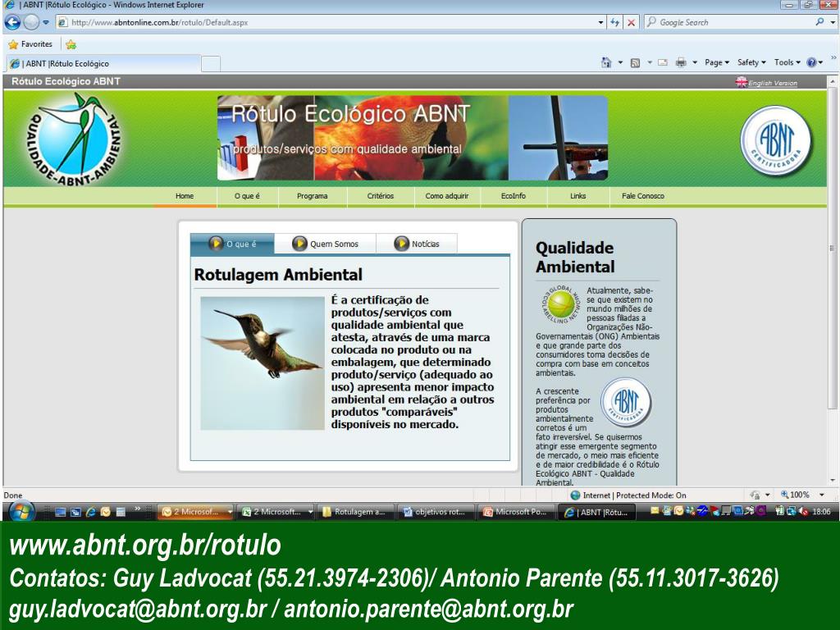Image resolution: width=840 pixels, height=630 pixels.
Task: Click the small ABNT Certificadora seal in sidebar
Action: tap(626, 403)
